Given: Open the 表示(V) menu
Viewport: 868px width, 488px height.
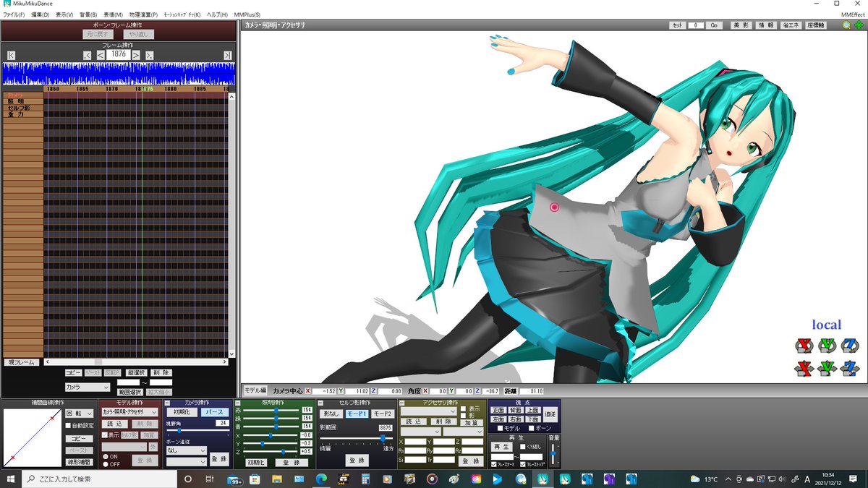Looking at the screenshot, I should tap(64, 14).
